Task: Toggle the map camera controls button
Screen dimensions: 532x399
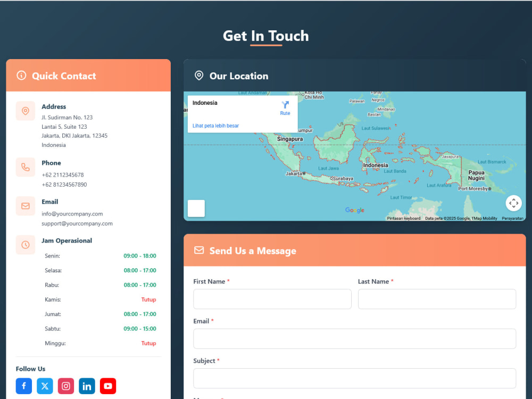Action: click(513, 203)
